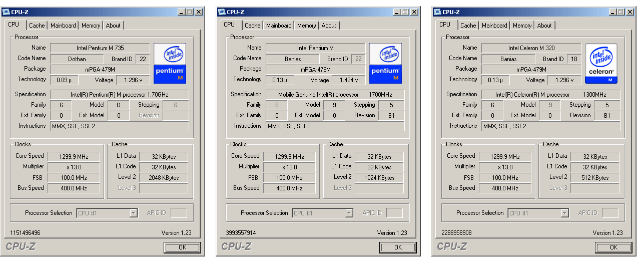
Task: Click OK button in Celeron M 320 window
Action: pyautogui.click(x=613, y=247)
